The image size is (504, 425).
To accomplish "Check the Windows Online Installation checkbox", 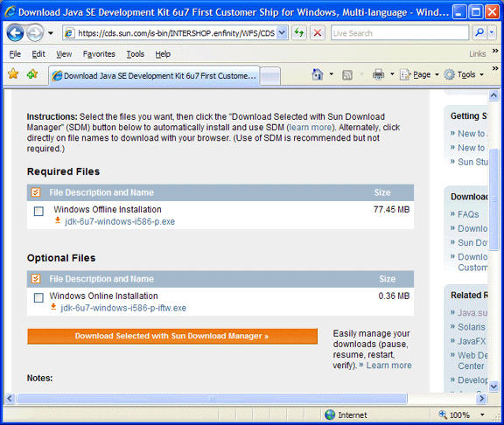I will [38, 297].
